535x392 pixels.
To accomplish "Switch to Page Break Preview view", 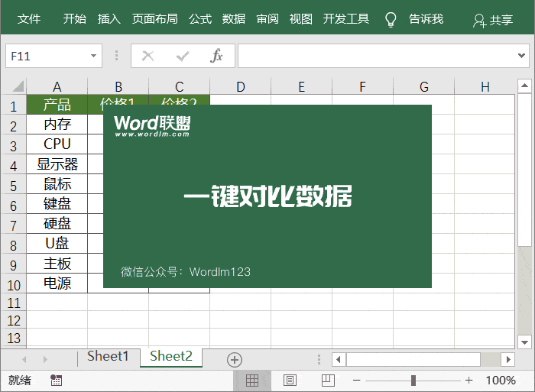I will pyautogui.click(x=327, y=380).
